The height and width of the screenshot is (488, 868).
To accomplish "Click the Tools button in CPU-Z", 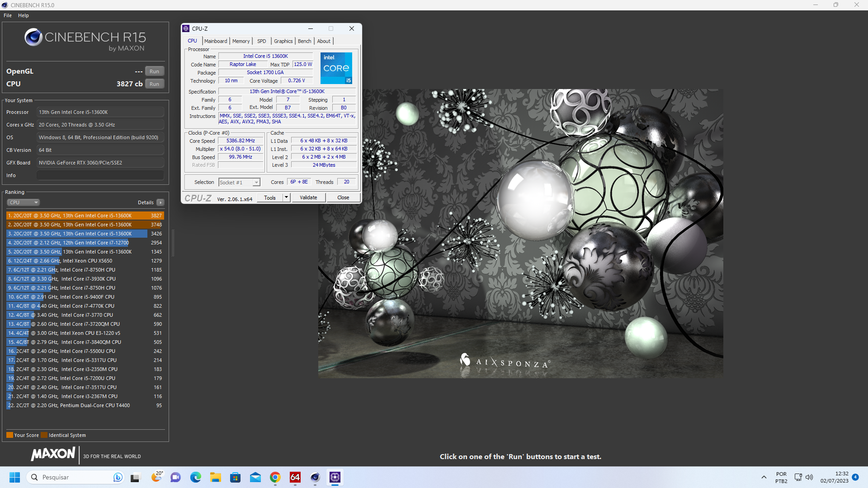I will click(x=270, y=197).
